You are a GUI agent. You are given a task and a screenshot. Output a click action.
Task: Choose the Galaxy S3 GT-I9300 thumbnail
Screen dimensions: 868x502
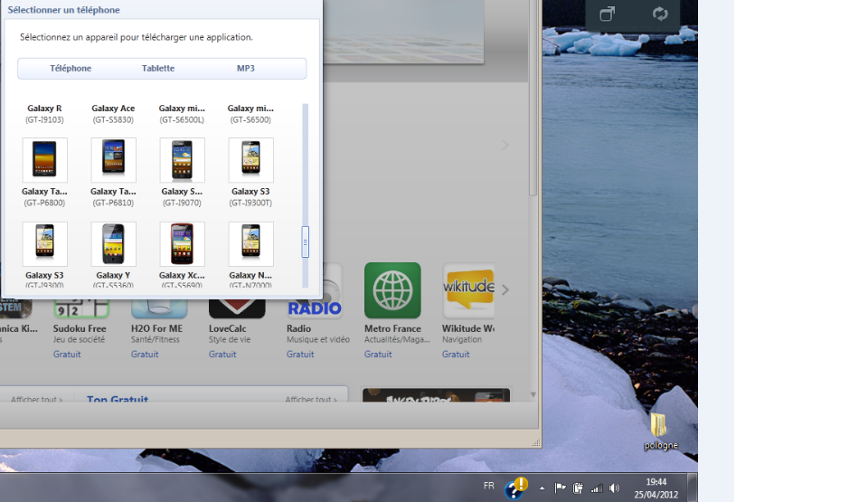click(45, 244)
